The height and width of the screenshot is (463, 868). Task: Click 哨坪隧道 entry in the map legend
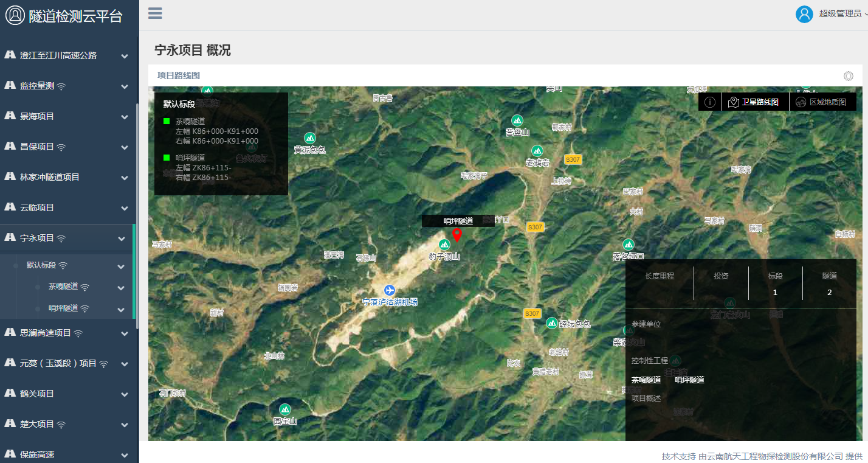pyautogui.click(x=190, y=158)
